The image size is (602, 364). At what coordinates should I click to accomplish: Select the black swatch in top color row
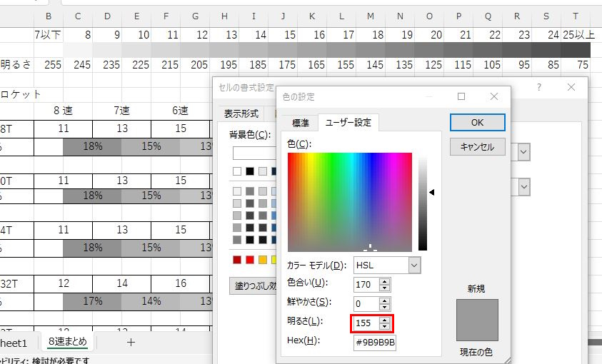[250, 171]
